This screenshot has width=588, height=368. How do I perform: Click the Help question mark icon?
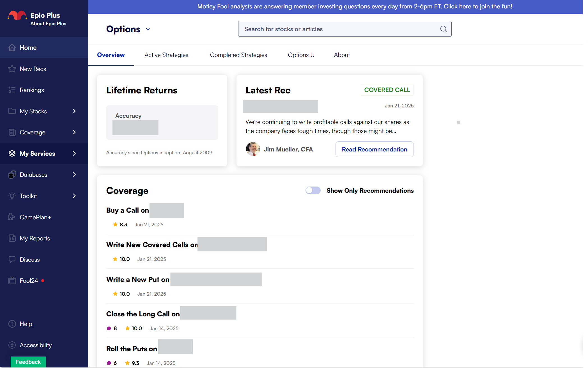click(12, 324)
